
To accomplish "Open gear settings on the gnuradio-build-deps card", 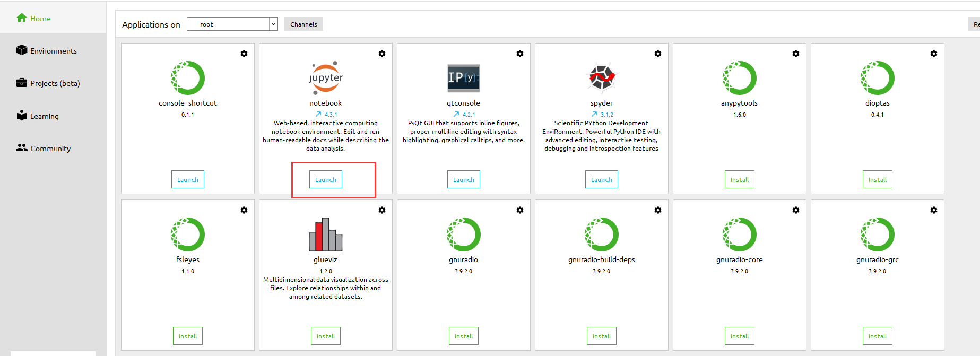I will click(x=658, y=210).
